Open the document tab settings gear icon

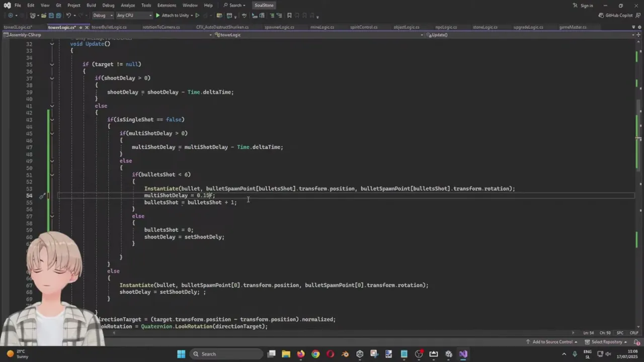click(x=638, y=27)
